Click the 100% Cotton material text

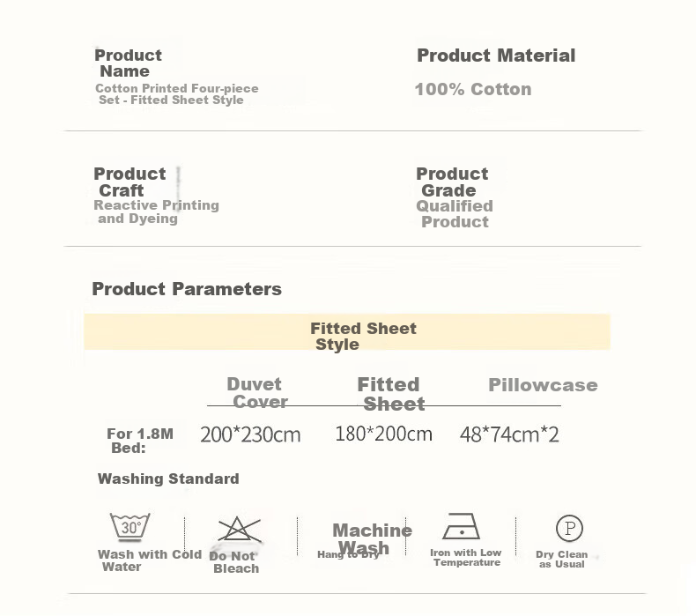click(473, 89)
